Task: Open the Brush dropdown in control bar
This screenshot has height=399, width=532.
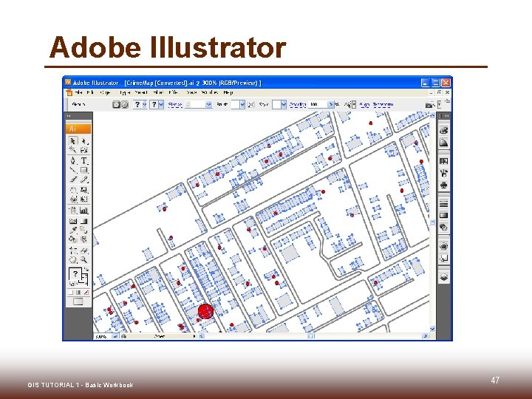Action: pyautogui.click(x=242, y=104)
